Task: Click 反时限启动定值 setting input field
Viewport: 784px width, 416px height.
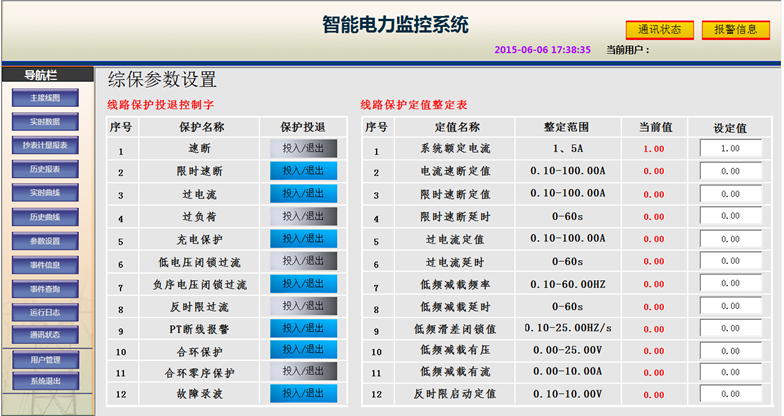Action: [730, 394]
